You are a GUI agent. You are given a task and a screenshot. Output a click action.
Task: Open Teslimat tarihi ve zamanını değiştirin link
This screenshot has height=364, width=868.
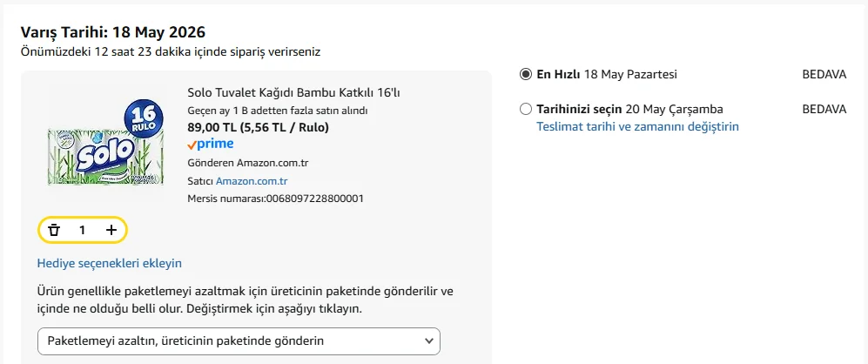tap(637, 126)
